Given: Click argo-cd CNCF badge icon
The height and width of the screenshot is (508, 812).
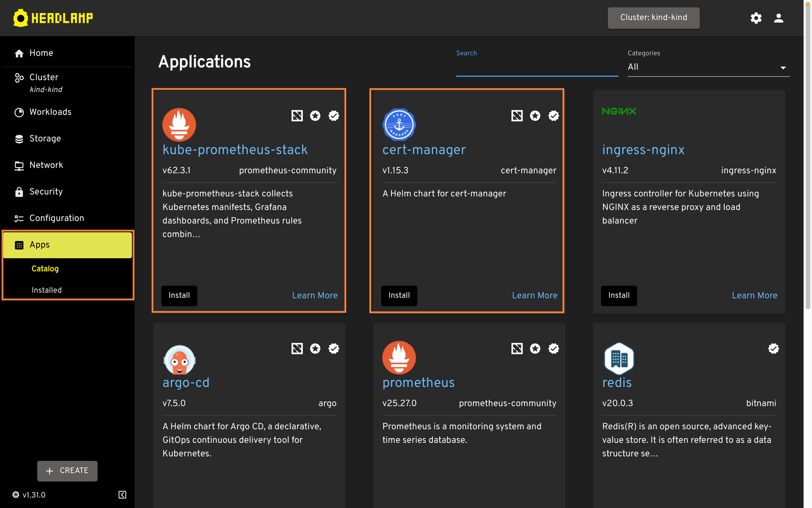Looking at the screenshot, I should (x=297, y=348).
